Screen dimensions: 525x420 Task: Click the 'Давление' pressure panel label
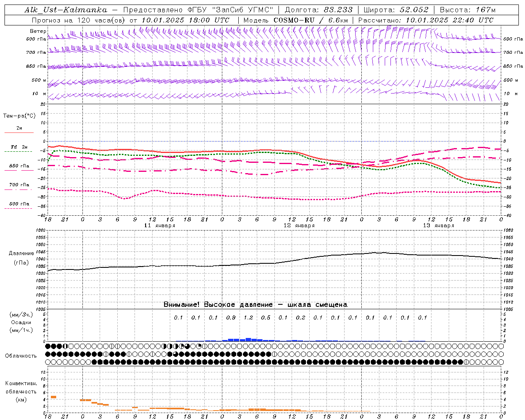tap(21, 253)
